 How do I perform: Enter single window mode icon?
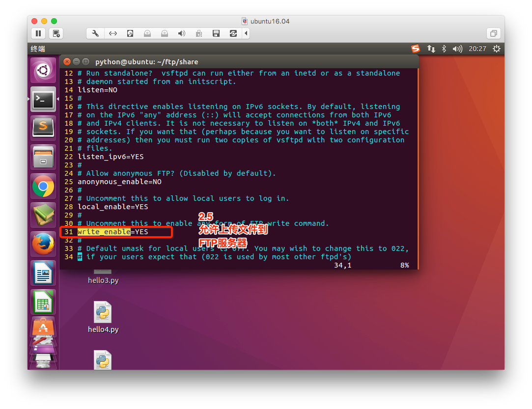pyautogui.click(x=494, y=33)
